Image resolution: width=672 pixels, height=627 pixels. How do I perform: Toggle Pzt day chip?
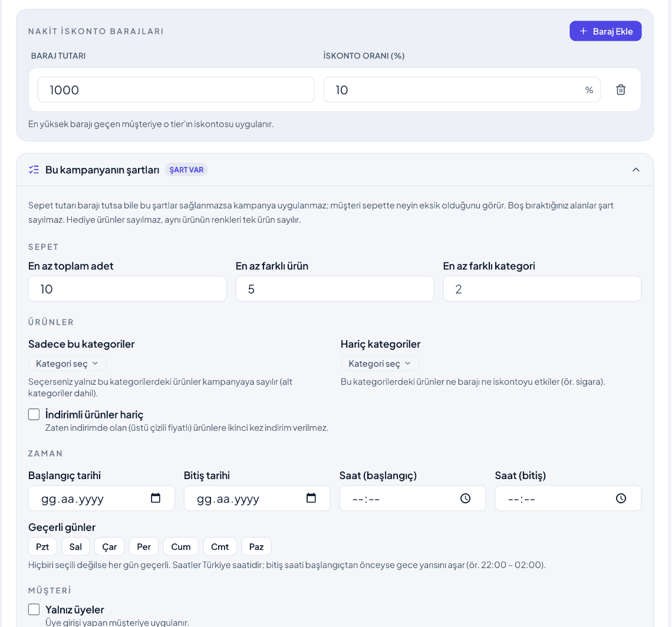point(42,546)
